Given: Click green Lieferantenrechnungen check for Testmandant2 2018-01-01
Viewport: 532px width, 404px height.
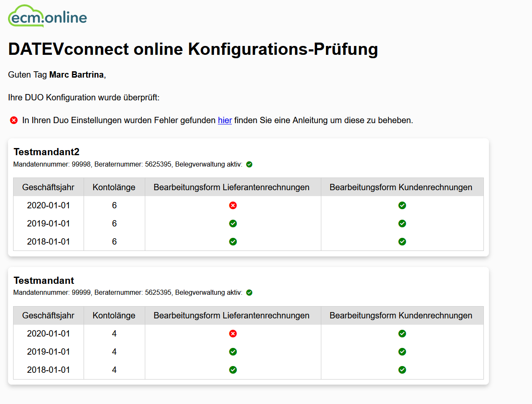Looking at the screenshot, I should point(233,242).
